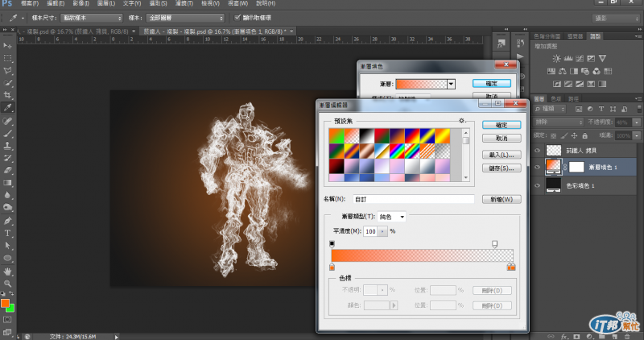This screenshot has width=644, height=340.
Task: Click the orange foreground color swatch
Action: tap(5, 304)
